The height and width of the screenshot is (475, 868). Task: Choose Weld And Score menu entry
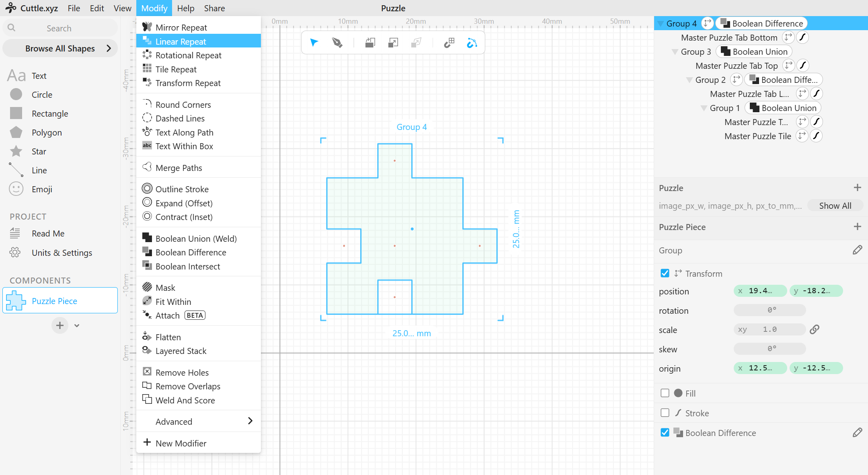coord(199,400)
